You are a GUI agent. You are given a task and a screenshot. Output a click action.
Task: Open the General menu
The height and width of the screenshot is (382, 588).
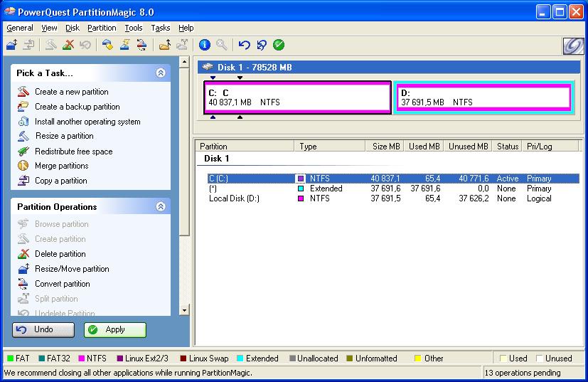pyautogui.click(x=20, y=28)
